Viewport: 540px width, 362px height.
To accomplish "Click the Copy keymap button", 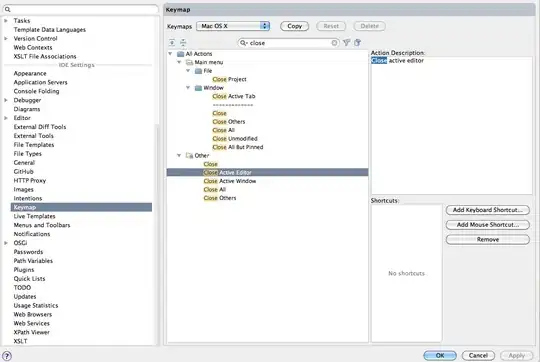I will click(x=294, y=26).
